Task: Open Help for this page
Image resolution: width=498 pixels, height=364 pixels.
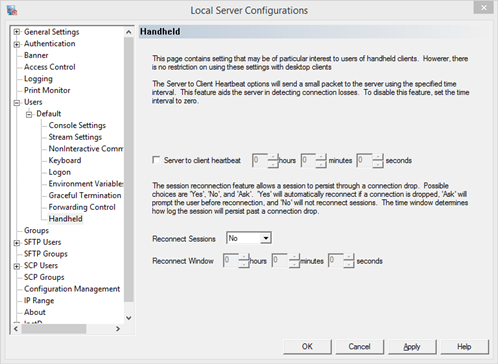Action: 464,347
